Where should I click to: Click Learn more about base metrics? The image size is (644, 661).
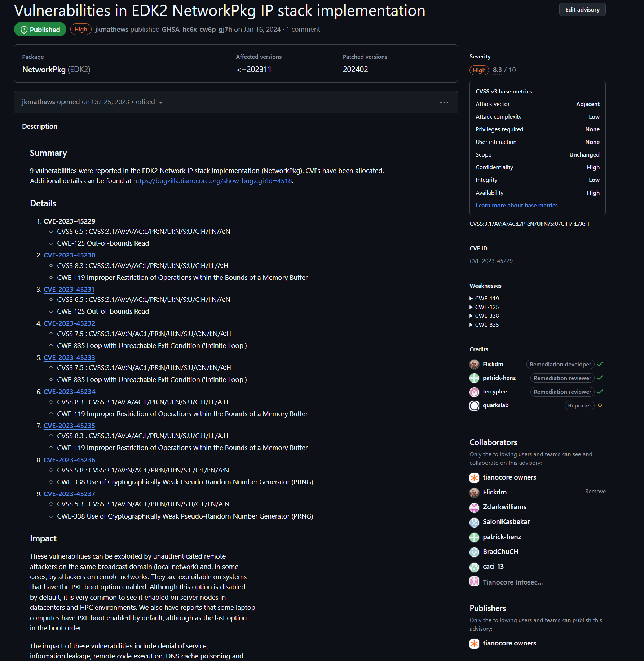[x=516, y=206]
